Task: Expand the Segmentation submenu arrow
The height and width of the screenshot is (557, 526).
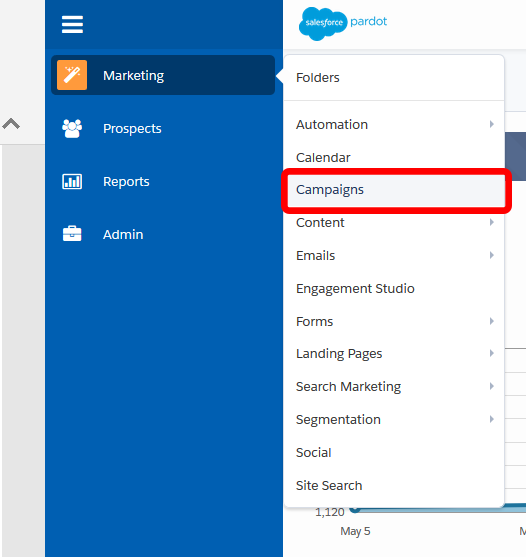Action: point(492,419)
